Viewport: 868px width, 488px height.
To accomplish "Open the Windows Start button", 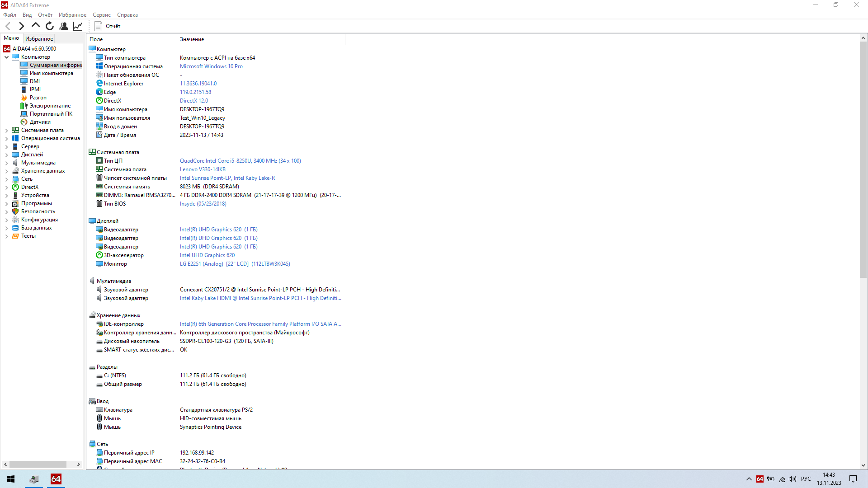I will 11,479.
